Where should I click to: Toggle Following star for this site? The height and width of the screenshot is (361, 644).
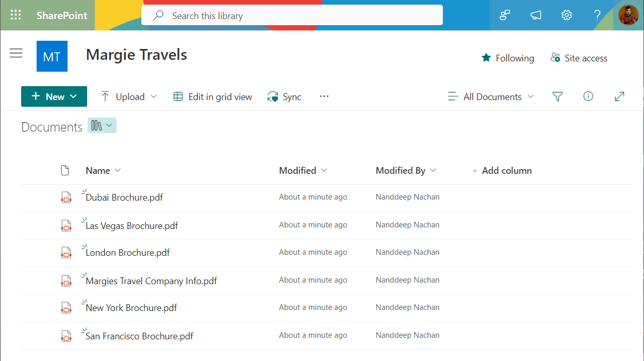(x=507, y=58)
